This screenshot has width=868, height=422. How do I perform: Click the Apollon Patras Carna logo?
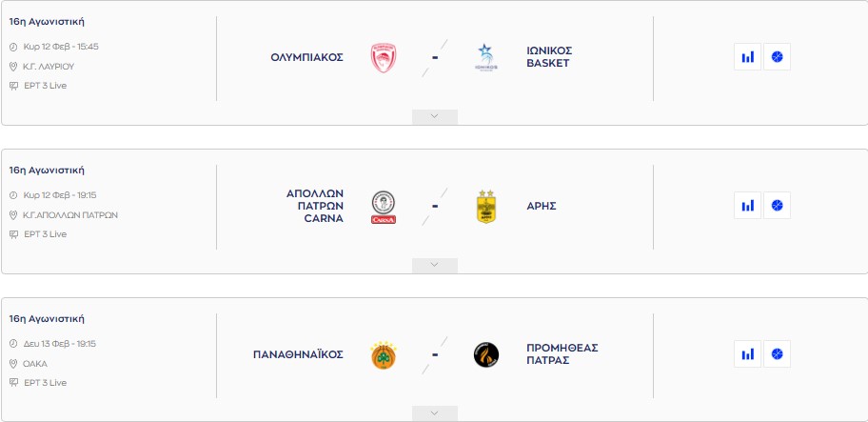[x=384, y=207]
